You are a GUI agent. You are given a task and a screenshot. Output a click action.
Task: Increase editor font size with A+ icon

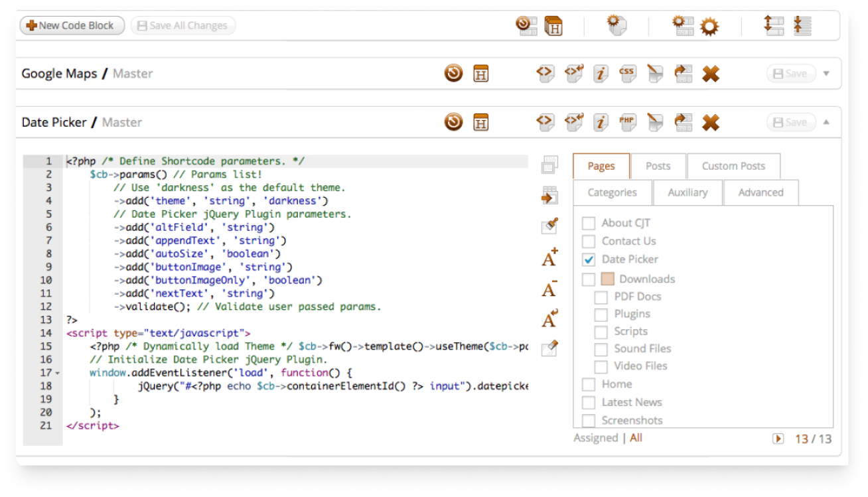549,258
